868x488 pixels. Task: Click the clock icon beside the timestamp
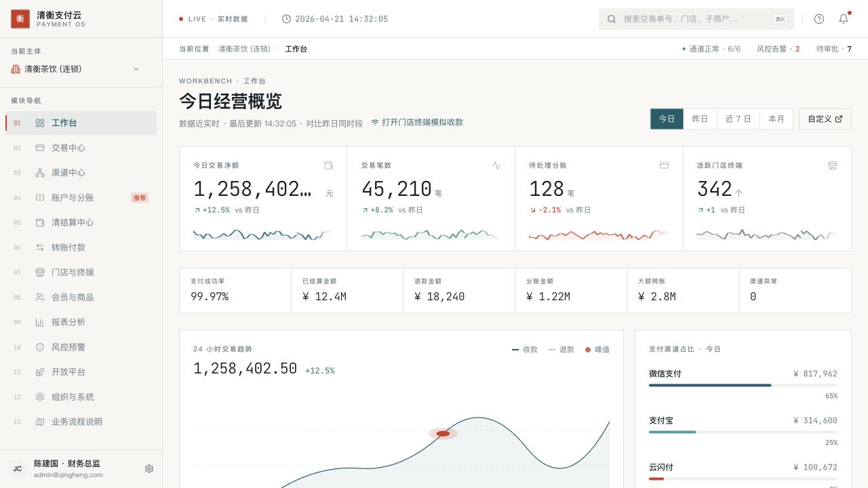(286, 19)
